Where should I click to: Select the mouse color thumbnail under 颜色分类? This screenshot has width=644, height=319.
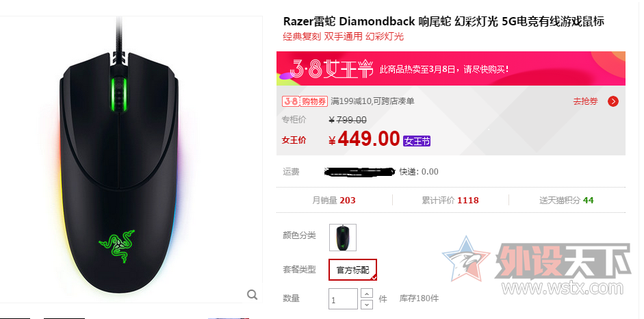(x=343, y=238)
